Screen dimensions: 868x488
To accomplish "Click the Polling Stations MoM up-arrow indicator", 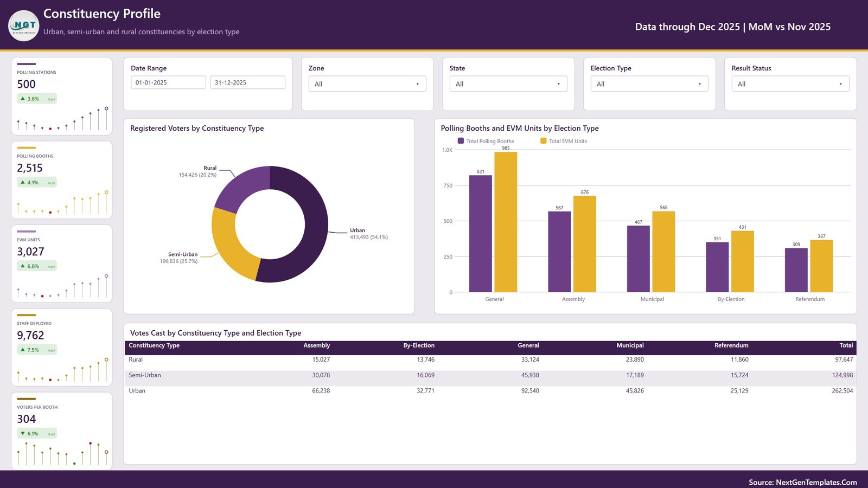I will click(23, 99).
